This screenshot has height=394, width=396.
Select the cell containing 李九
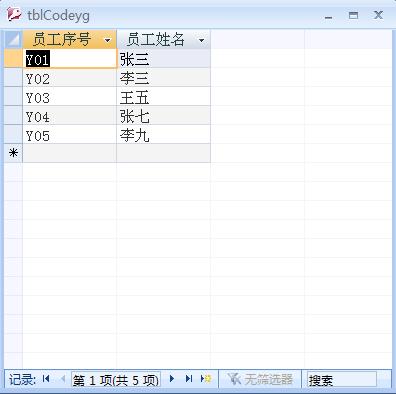click(164, 135)
